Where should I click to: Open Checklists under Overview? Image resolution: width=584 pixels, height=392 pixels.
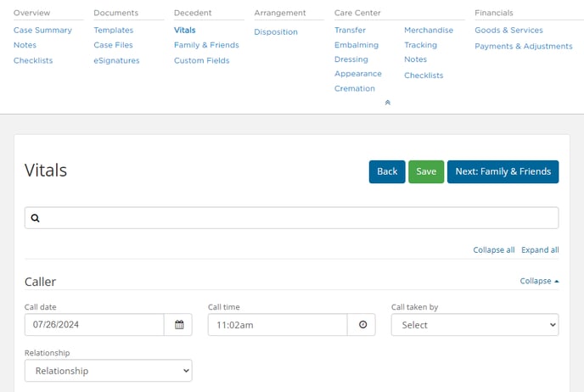point(33,61)
